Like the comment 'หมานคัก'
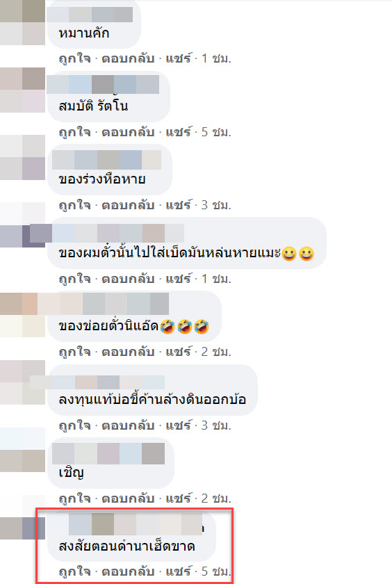The height and width of the screenshot is (584, 392). coord(74,58)
